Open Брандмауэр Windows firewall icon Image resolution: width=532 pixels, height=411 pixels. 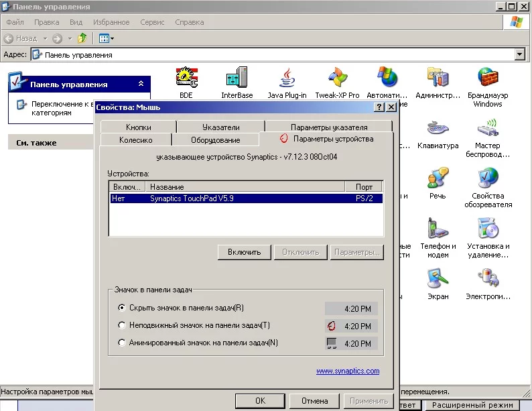pyautogui.click(x=488, y=87)
